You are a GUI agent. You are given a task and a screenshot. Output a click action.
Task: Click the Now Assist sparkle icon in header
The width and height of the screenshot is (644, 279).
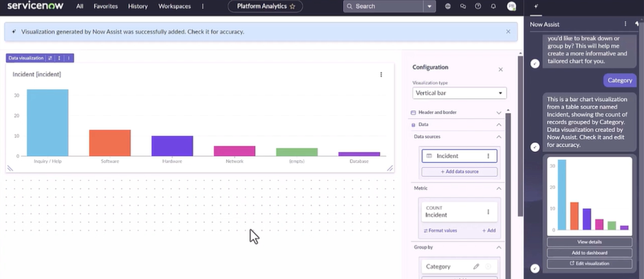coord(536,6)
